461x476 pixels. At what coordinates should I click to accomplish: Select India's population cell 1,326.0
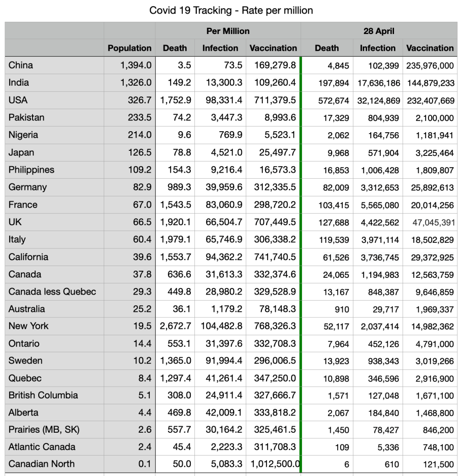tap(136, 83)
